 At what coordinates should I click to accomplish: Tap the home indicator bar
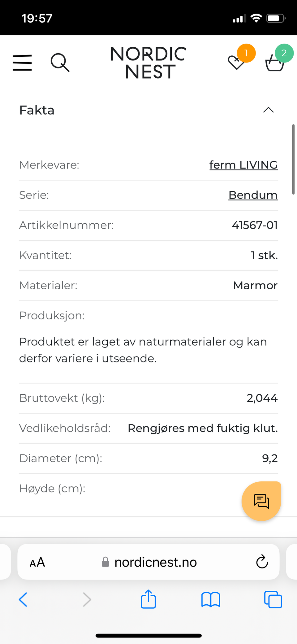coord(148,636)
